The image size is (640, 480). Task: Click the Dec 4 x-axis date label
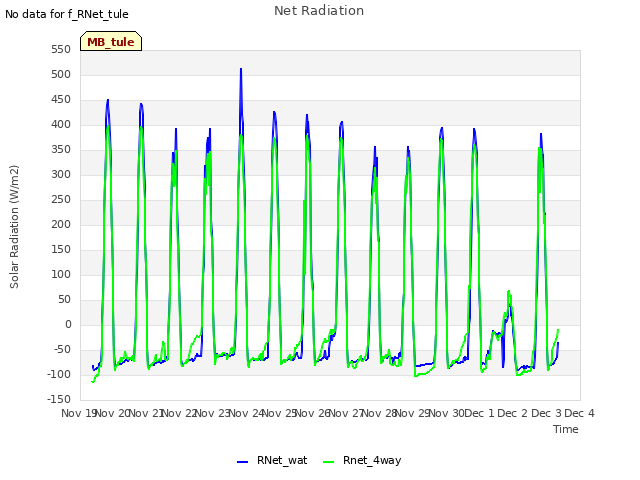[x=579, y=413]
